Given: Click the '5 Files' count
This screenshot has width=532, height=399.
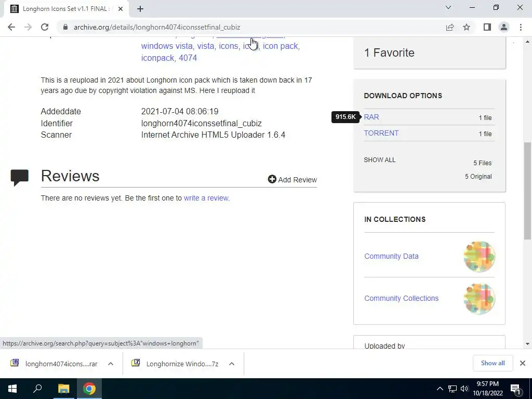Looking at the screenshot, I should pyautogui.click(x=483, y=163).
